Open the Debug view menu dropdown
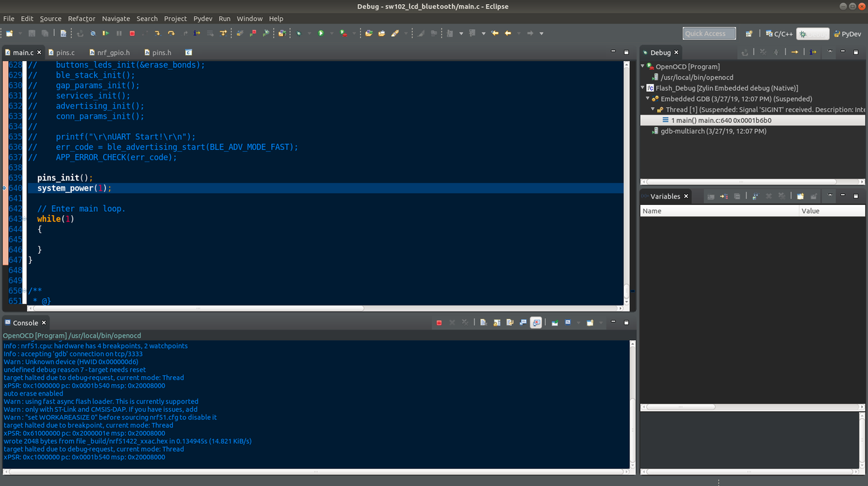This screenshot has height=486, width=868. [830, 52]
